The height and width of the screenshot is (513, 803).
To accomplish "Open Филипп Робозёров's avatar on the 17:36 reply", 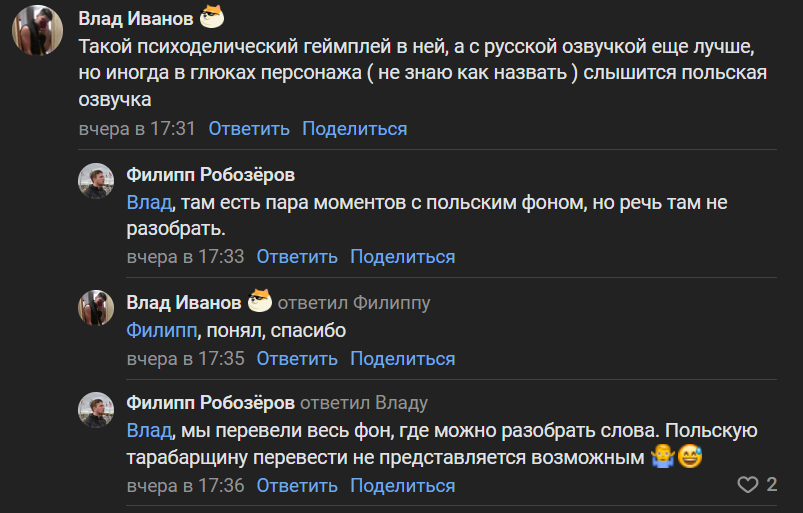I will coord(96,409).
